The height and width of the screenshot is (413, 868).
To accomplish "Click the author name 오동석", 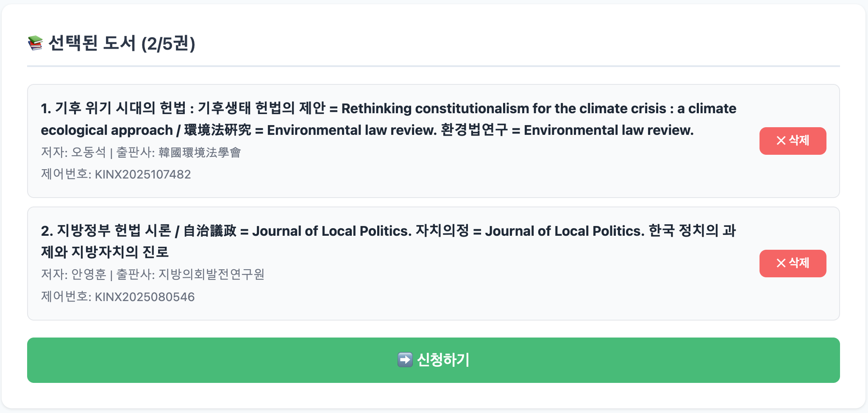I will coord(88,153).
